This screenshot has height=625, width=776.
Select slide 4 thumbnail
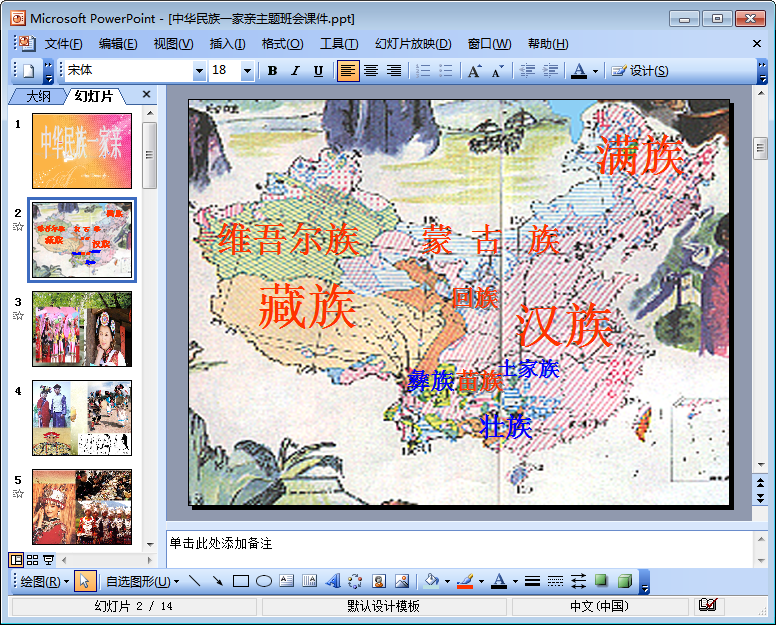click(82, 418)
